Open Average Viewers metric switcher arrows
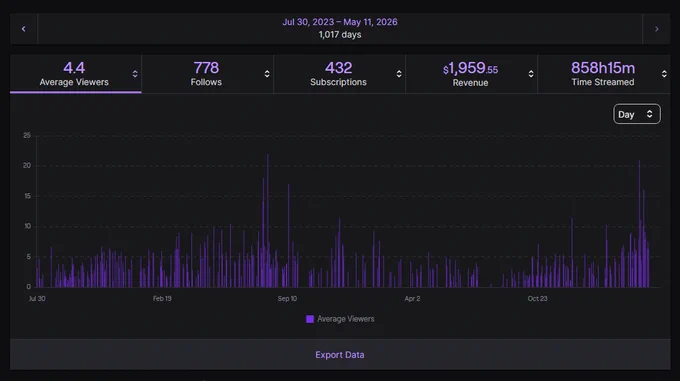The height and width of the screenshot is (381, 680). pos(135,74)
